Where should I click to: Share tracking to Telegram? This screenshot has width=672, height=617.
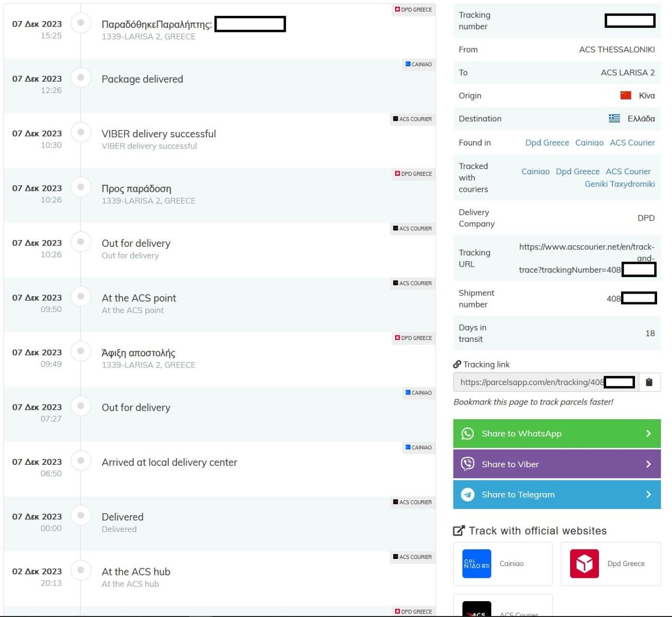[557, 495]
